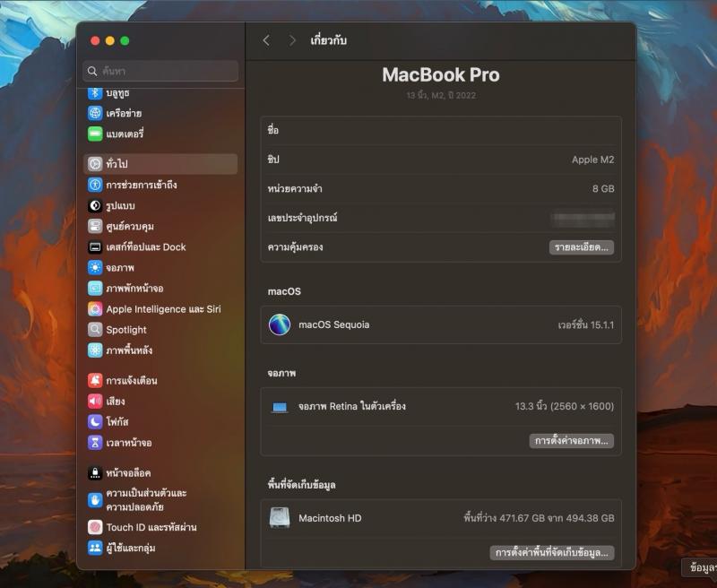Viewport: 717px width, 588px height.
Task: Open Users & Groups (ผู้ใช้และกลุ่ม) settings
Action: pos(161,548)
